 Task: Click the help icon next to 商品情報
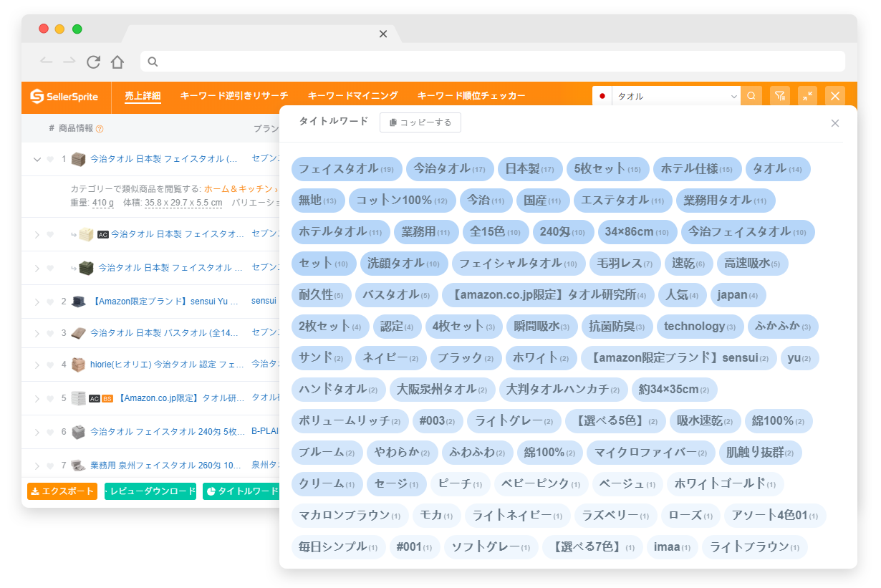pos(100,129)
